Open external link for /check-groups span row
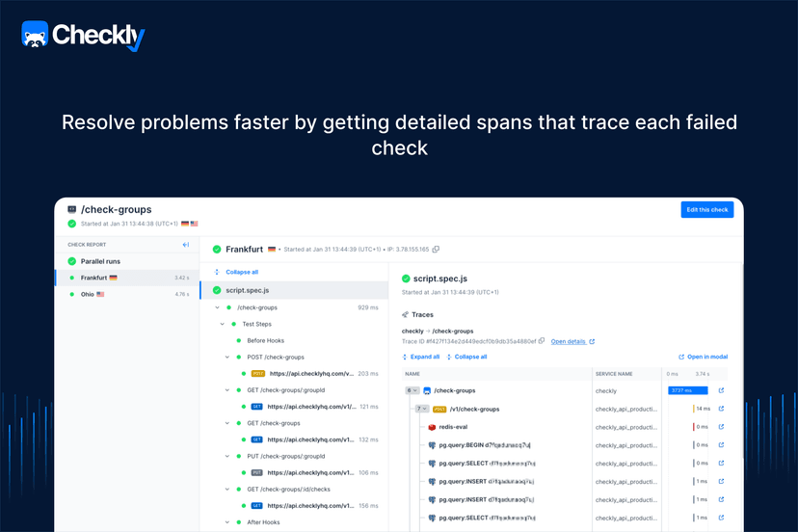The width and height of the screenshot is (798, 532). [721, 390]
